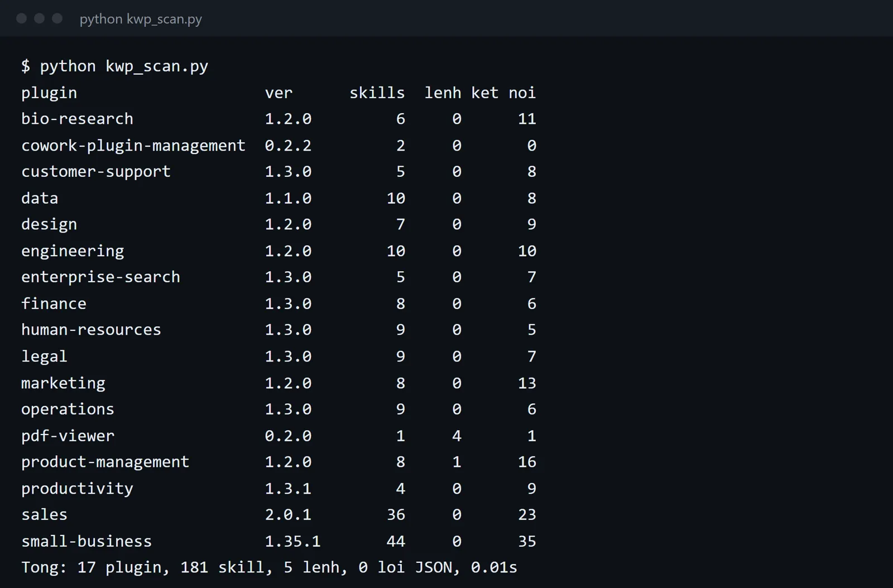Select the 'data' plugin name
The image size is (893, 588).
click(x=40, y=198)
